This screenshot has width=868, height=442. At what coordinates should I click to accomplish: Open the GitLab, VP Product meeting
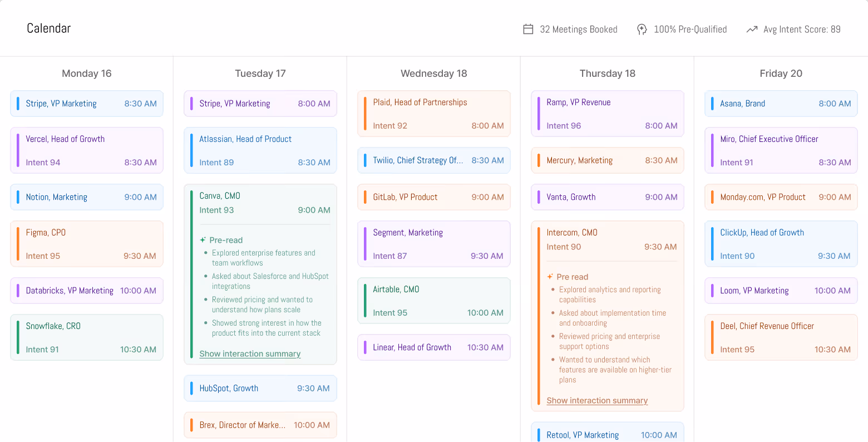click(434, 197)
